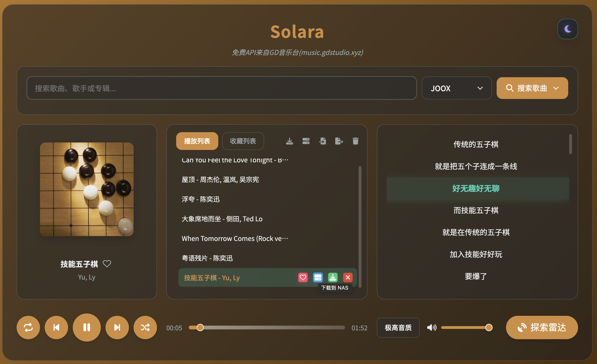
Task: Remove 技能五子棋 with the red X icon
Action: (x=348, y=277)
